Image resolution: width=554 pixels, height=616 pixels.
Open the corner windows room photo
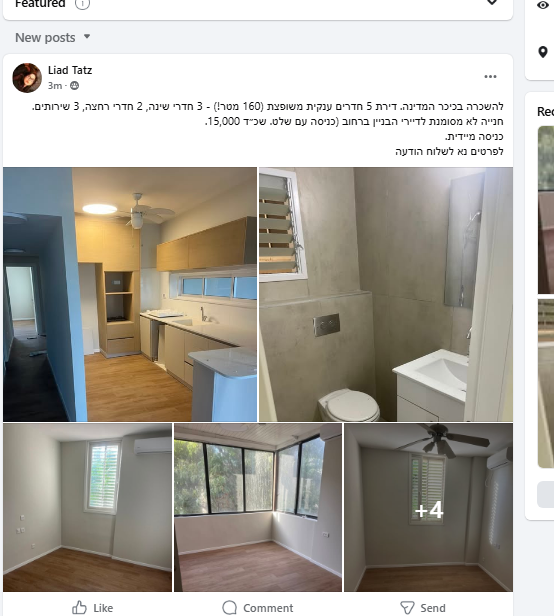[x=258, y=507]
